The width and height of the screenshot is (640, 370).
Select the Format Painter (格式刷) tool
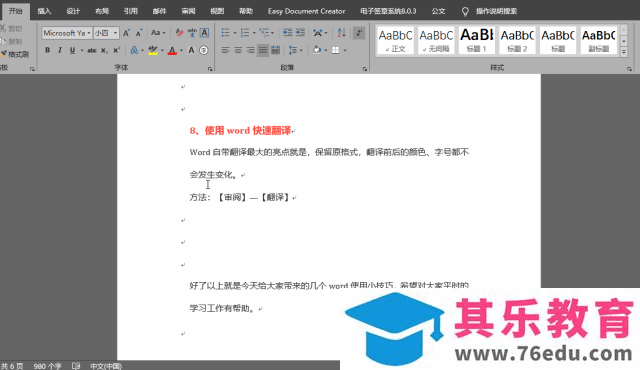click(x=15, y=54)
